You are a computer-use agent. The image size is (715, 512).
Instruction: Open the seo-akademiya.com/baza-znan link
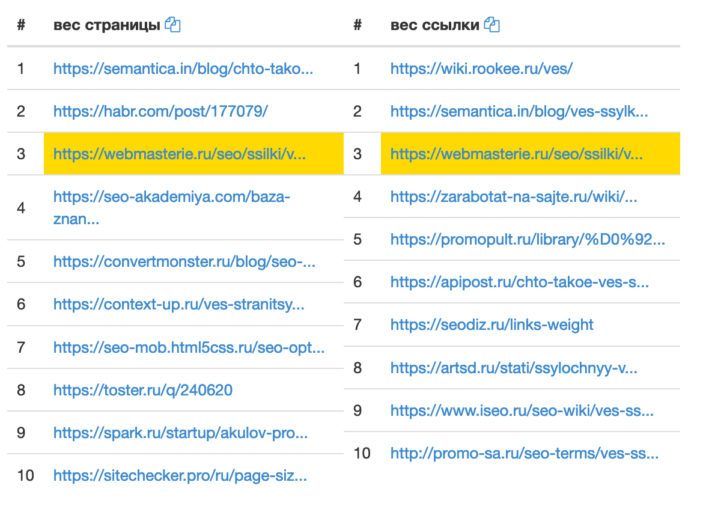[x=171, y=208]
